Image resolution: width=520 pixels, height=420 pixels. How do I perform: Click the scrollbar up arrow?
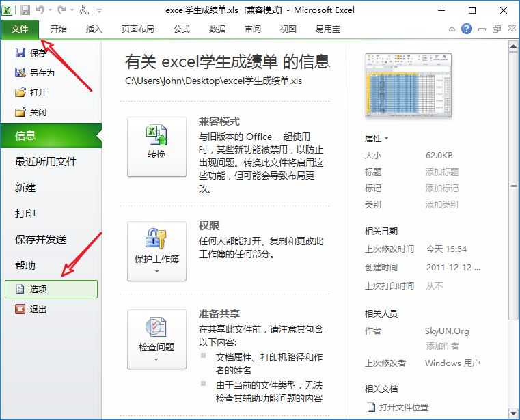pyautogui.click(x=513, y=46)
